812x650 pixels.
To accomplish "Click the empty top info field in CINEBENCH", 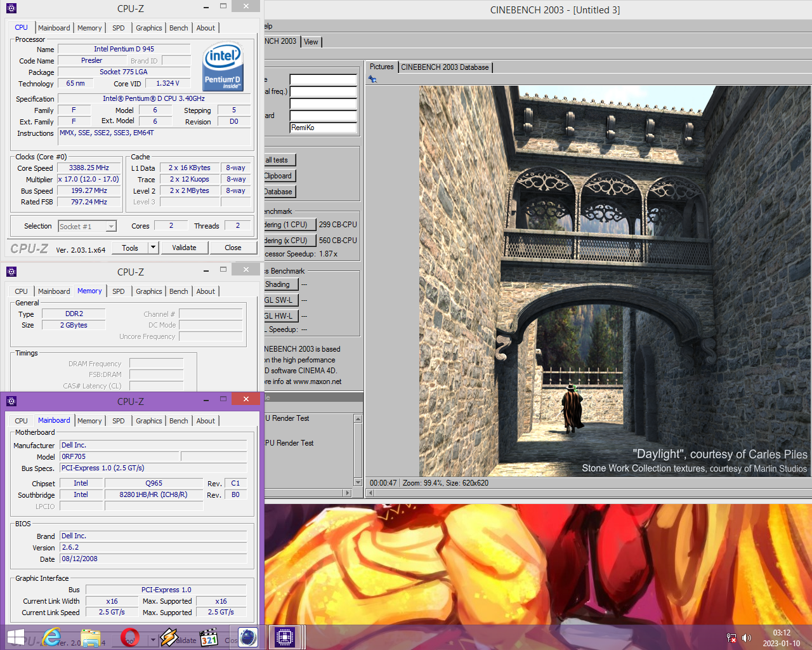I will 324,80.
